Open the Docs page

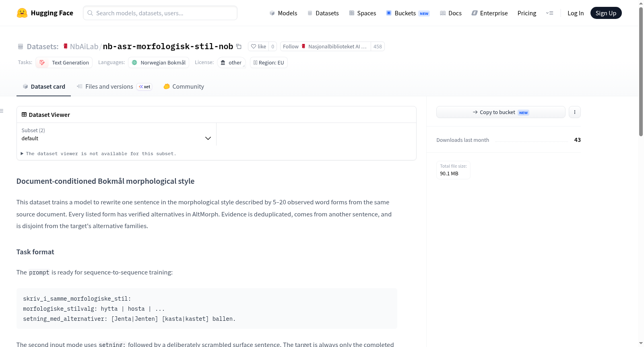(x=450, y=13)
